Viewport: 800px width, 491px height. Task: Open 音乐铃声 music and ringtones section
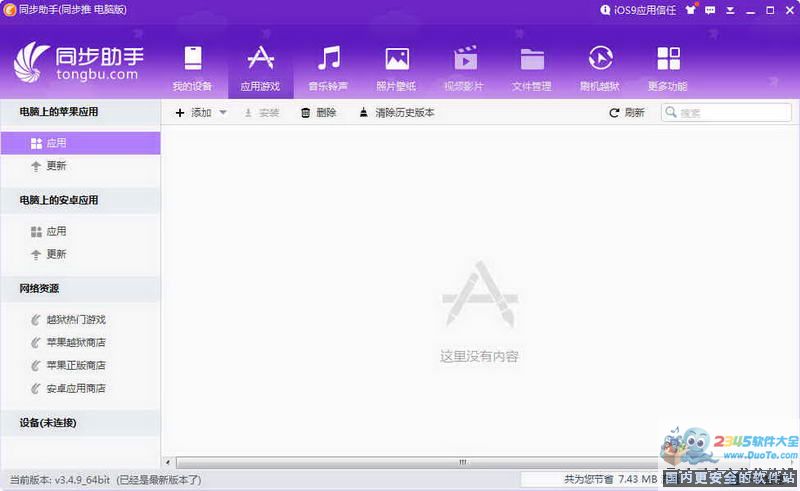tap(328, 67)
